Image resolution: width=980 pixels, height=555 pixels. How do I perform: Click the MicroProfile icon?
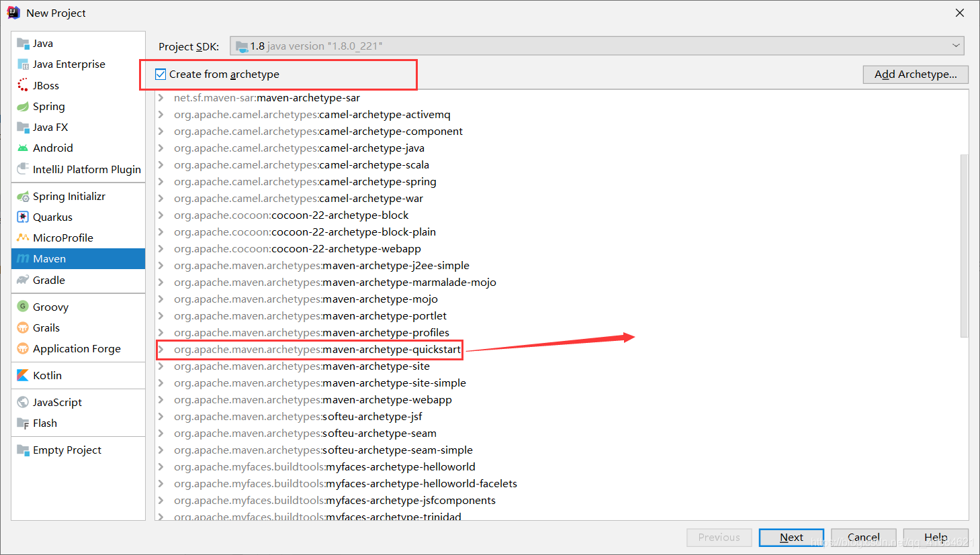pos(23,238)
